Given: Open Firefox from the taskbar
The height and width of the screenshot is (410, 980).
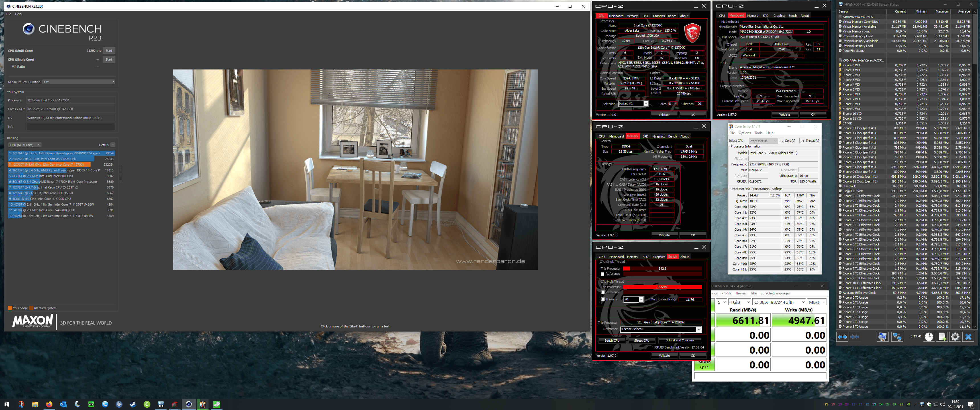Looking at the screenshot, I should coord(49,404).
